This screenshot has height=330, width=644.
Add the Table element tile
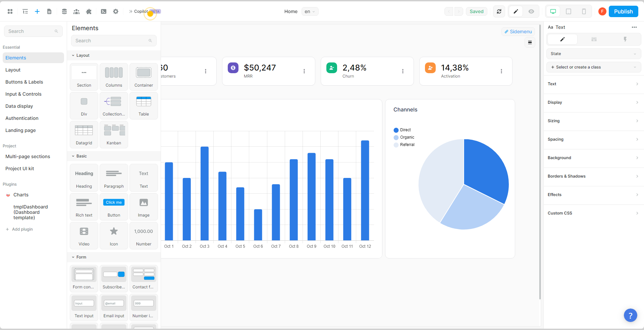[144, 106]
